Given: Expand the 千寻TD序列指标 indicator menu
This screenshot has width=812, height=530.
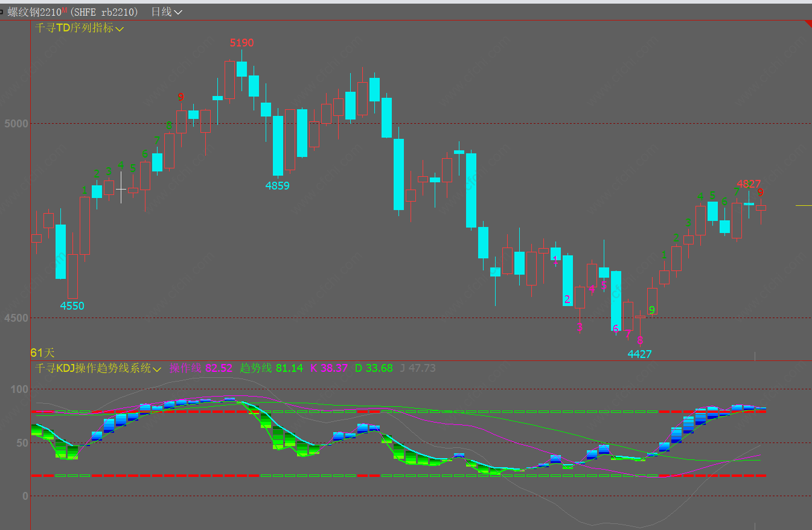Looking at the screenshot, I should 79,28.
